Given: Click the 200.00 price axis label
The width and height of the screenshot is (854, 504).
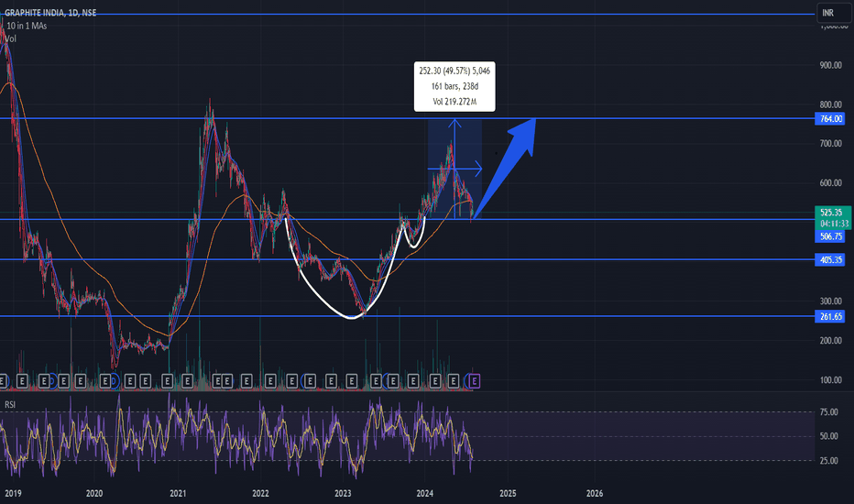Looking at the screenshot, I should point(830,341).
